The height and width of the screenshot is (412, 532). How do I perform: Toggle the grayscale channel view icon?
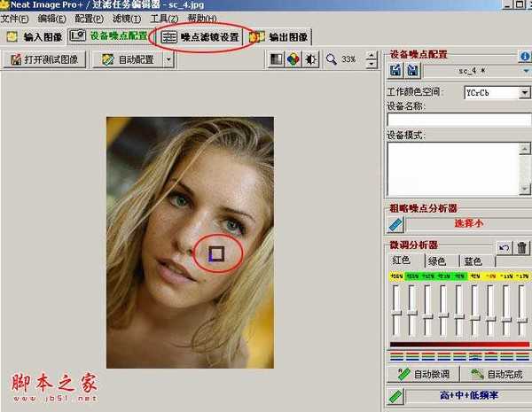[x=277, y=60]
